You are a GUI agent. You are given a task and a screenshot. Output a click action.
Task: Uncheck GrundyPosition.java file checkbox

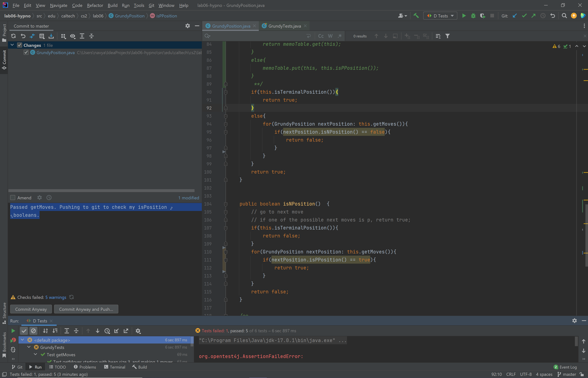26,52
